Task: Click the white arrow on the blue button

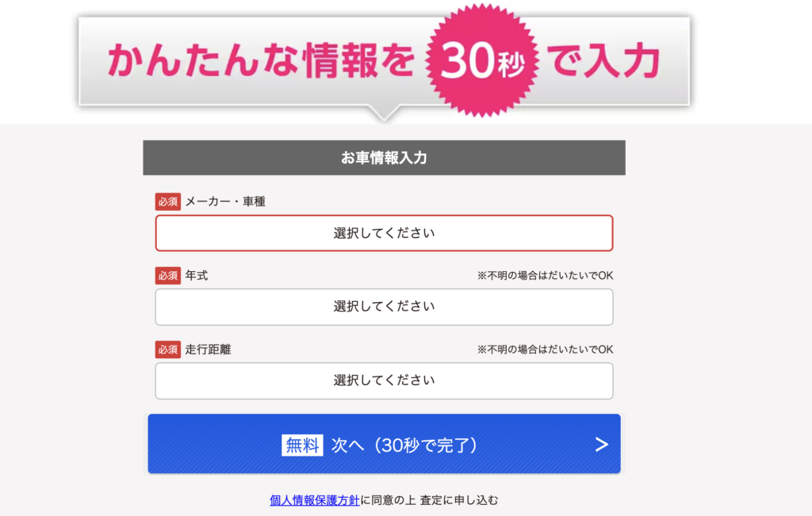Action: point(601,445)
